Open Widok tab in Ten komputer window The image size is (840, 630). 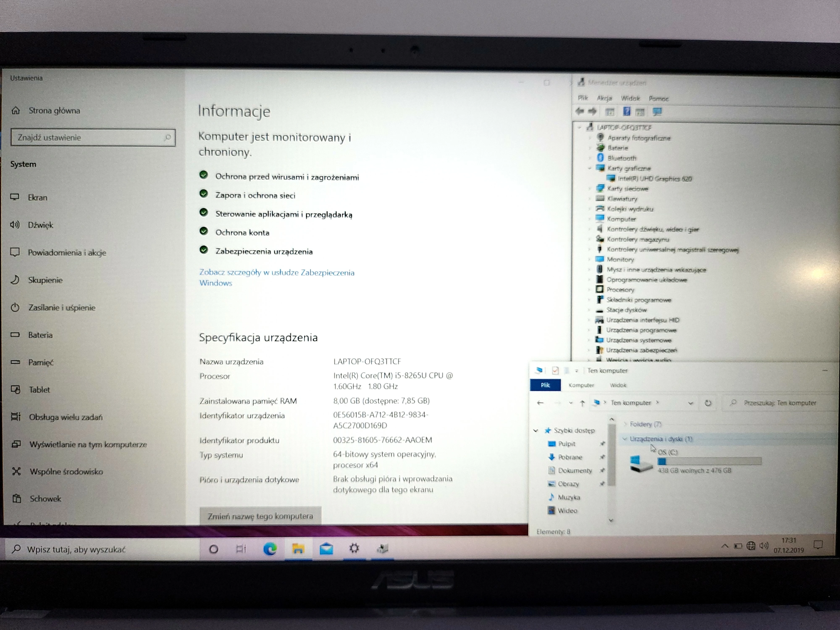pyautogui.click(x=618, y=385)
